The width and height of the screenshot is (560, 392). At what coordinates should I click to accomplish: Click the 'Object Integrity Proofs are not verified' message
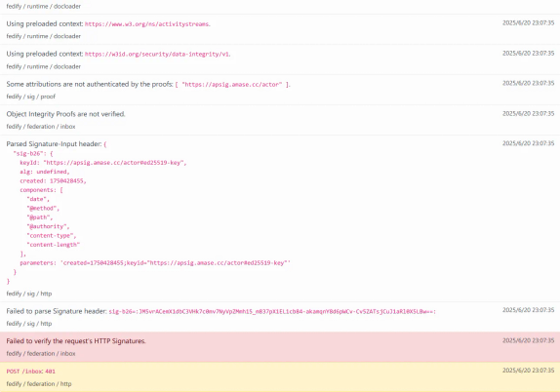65,114
